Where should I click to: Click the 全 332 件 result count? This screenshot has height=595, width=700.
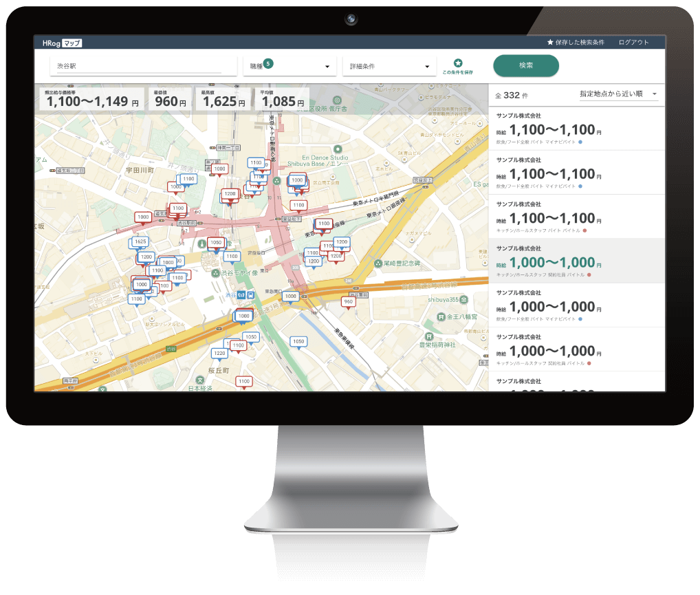(x=512, y=95)
